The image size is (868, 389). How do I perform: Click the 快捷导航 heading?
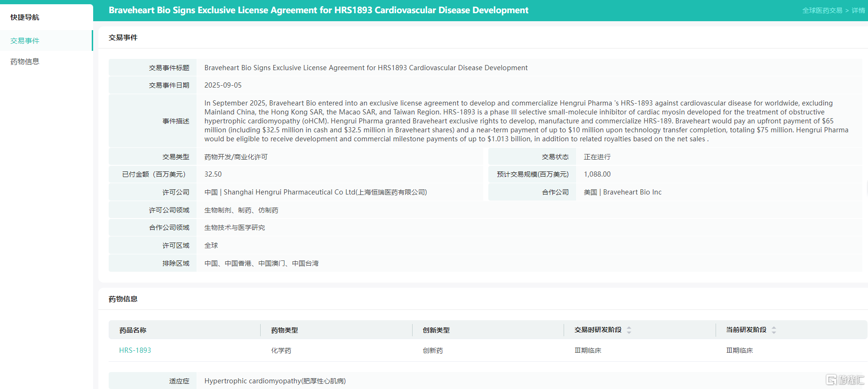click(x=25, y=17)
